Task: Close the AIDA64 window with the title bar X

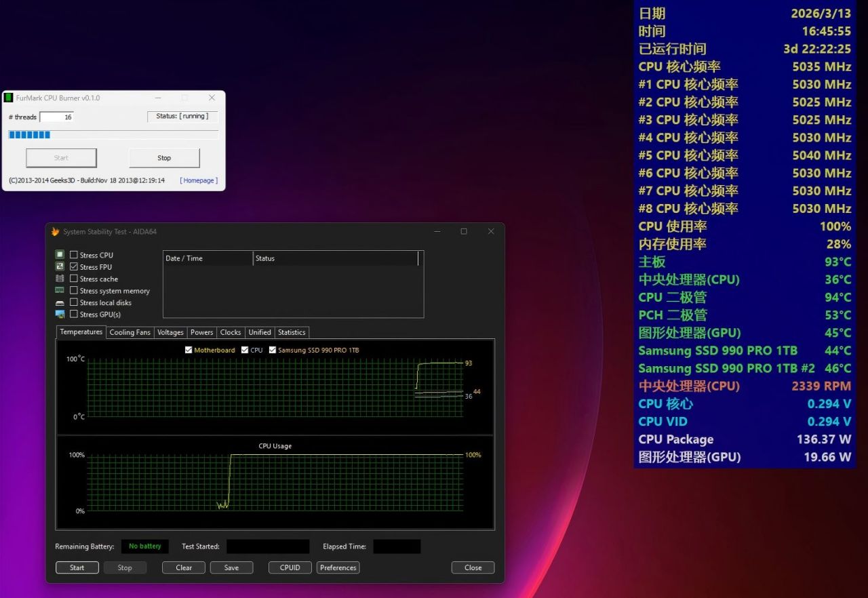Action: pos(491,231)
